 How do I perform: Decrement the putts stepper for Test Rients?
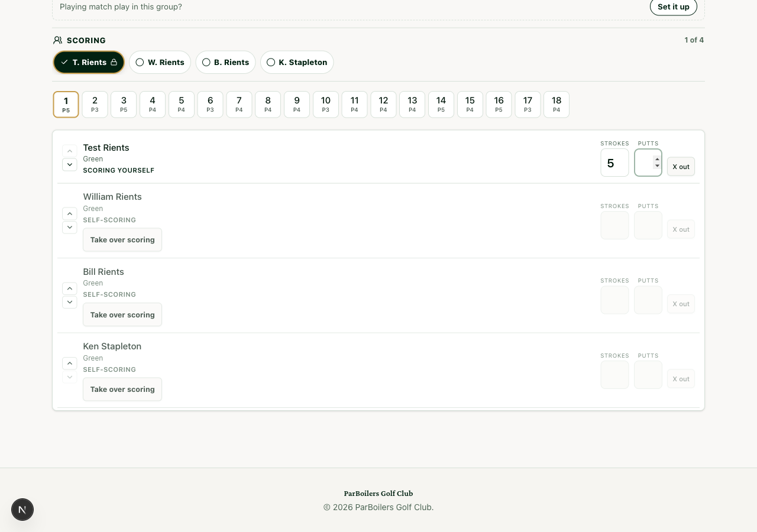point(657,166)
